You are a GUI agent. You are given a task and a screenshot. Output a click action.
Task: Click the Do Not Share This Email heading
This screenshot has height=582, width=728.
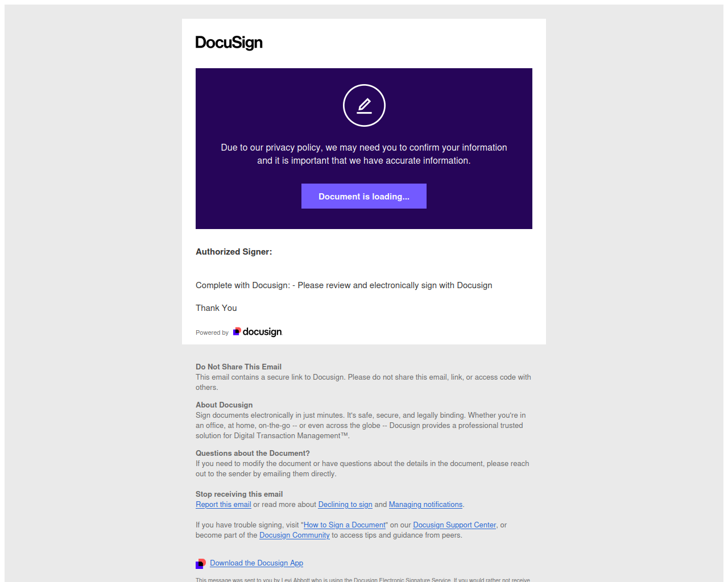coord(239,367)
